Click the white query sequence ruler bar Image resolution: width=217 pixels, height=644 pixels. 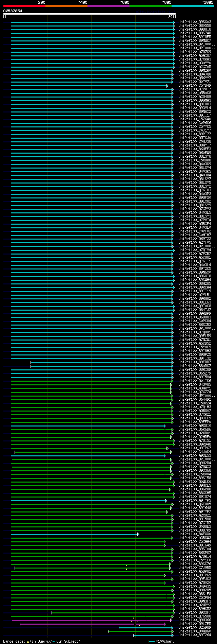pyautogui.click(x=89, y=14)
